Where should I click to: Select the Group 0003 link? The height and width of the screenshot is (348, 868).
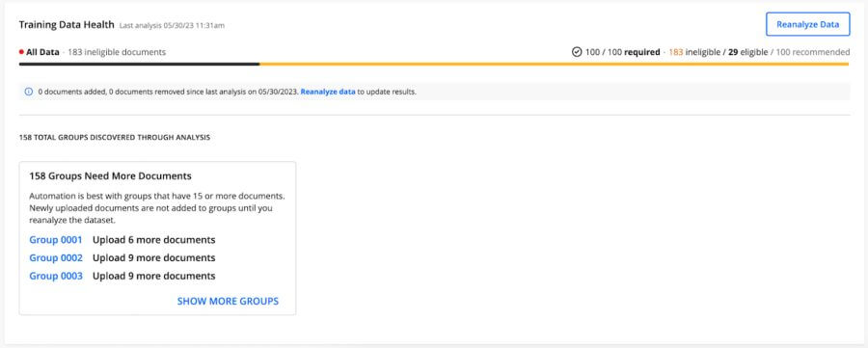[x=56, y=276]
